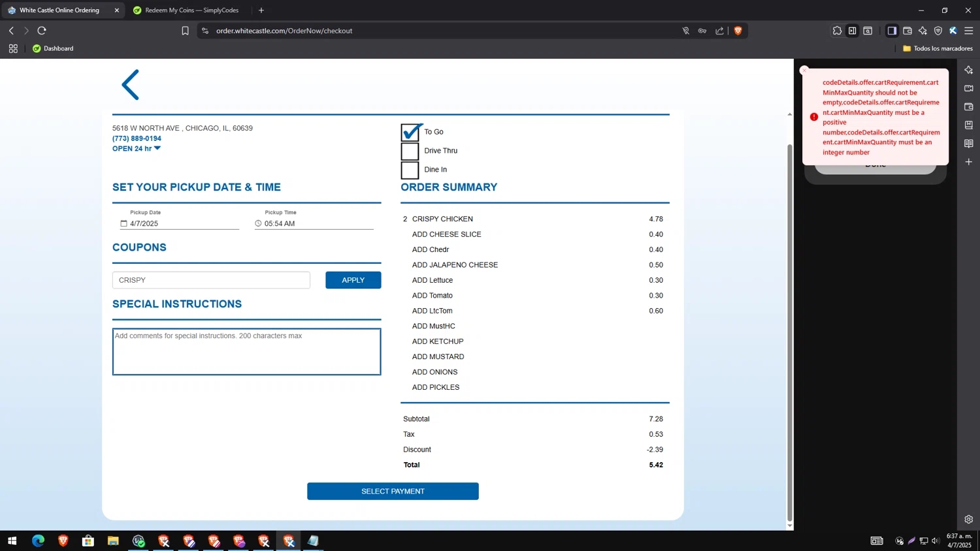The width and height of the screenshot is (980, 551).
Task: Open Brave Shields lion icon
Action: 738,31
